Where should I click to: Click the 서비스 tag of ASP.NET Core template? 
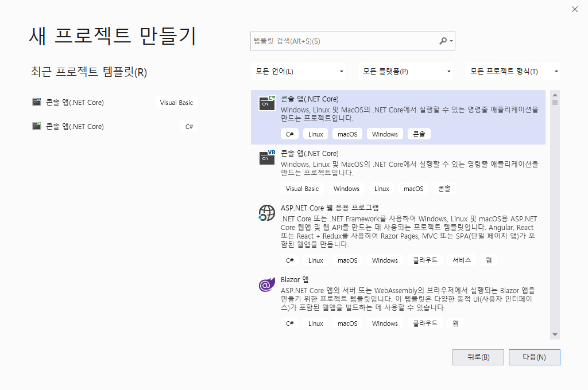tap(462, 260)
